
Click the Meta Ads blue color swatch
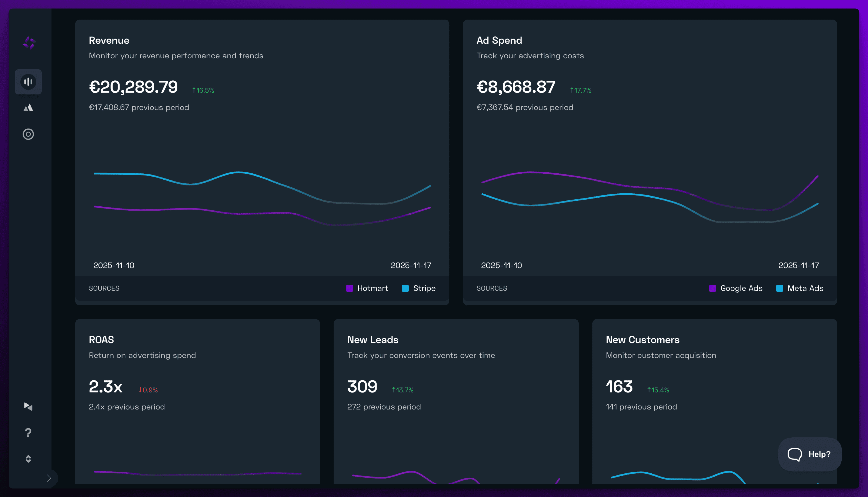tap(779, 288)
